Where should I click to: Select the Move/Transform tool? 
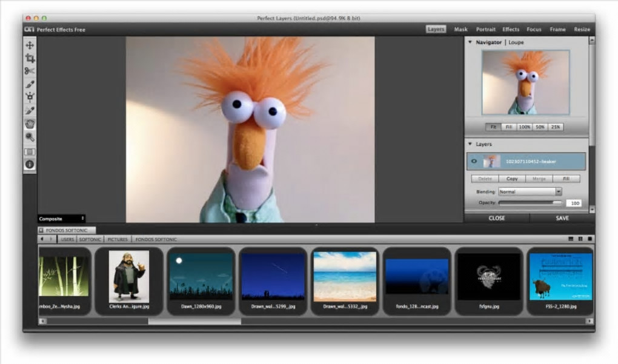[30, 45]
